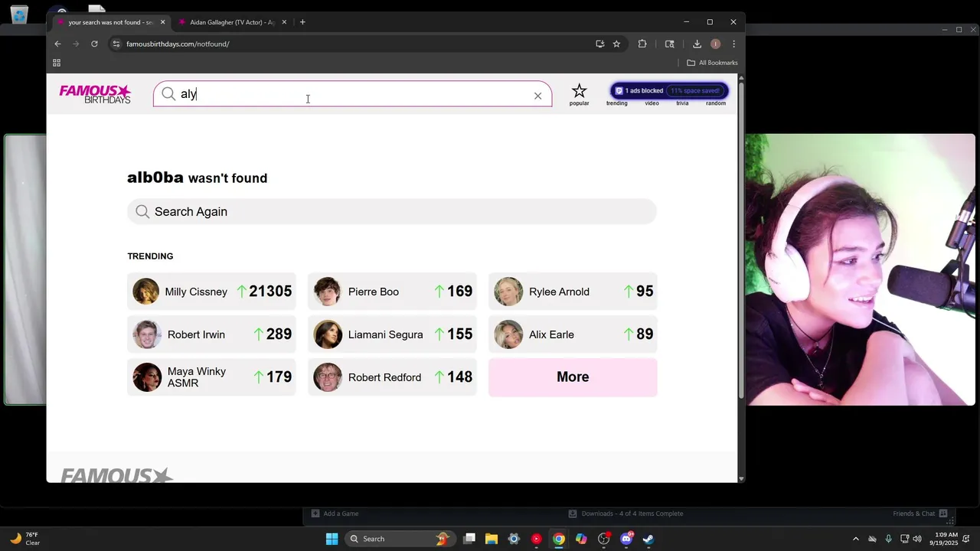Viewport: 980px width, 551px height.
Task: Open the trending page link
Action: pos(616,103)
